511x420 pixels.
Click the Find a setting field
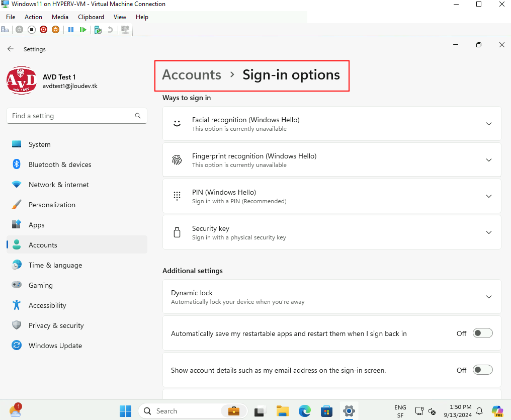click(77, 116)
